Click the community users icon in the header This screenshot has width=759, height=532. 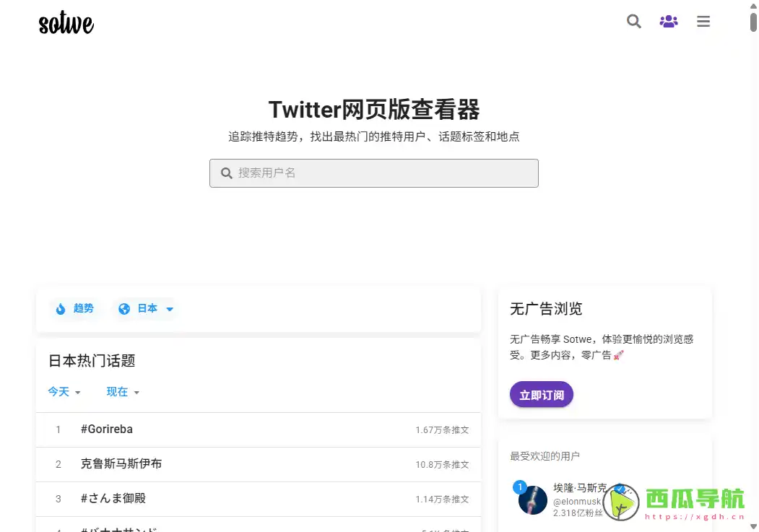[668, 22]
